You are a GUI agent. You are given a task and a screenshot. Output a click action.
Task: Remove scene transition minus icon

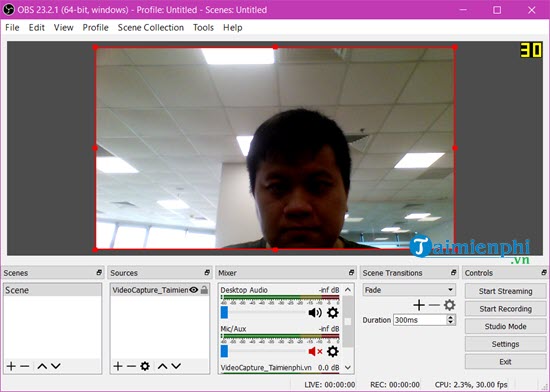434,305
